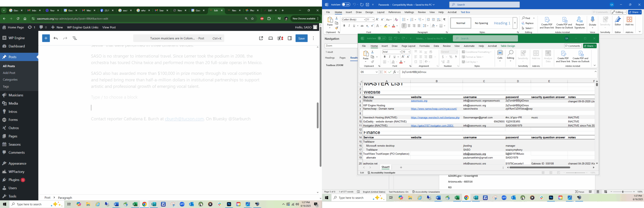Click the AdBlock Plus extension icon
The height and width of the screenshot is (208, 644).
(x=262, y=19)
